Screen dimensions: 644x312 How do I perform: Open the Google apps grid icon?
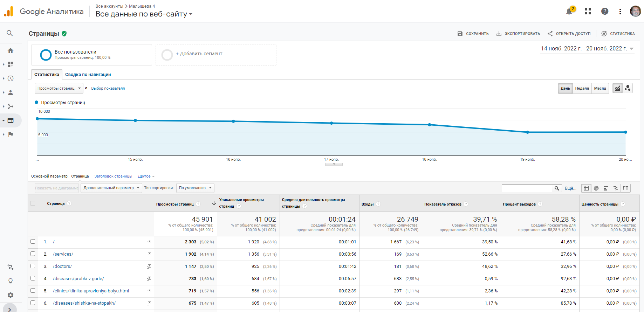click(588, 12)
